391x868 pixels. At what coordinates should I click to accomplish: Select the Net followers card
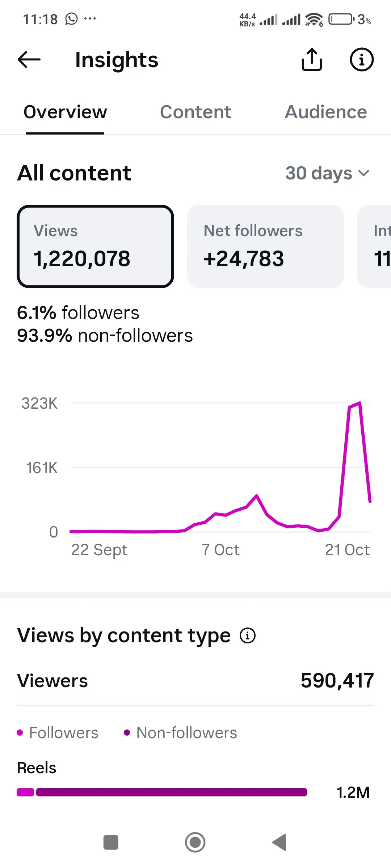coord(265,246)
